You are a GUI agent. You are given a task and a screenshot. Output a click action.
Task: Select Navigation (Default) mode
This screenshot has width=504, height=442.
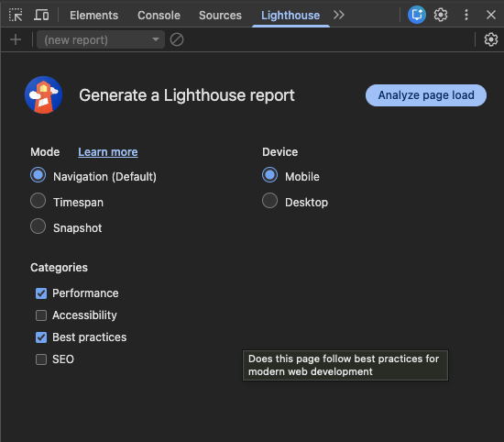[38, 175]
